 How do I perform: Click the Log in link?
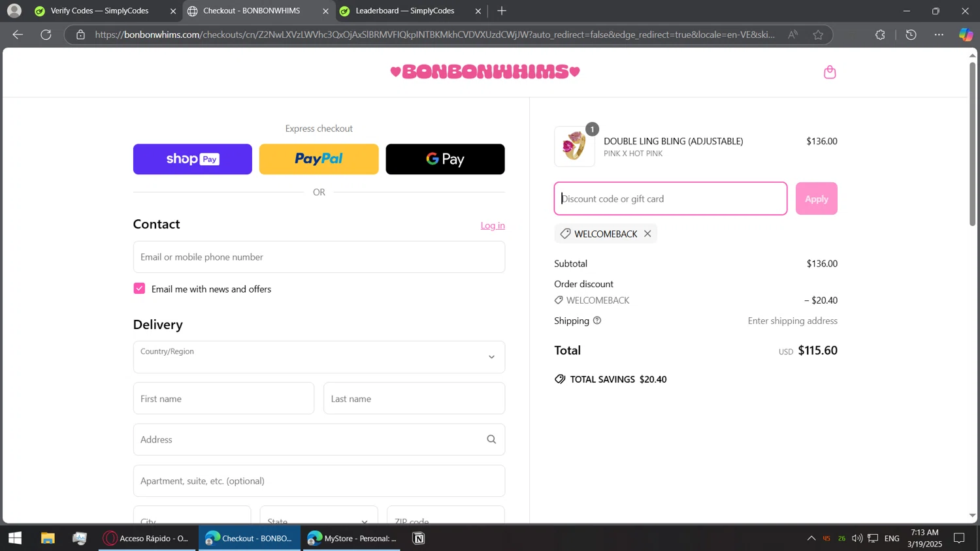[493, 225]
